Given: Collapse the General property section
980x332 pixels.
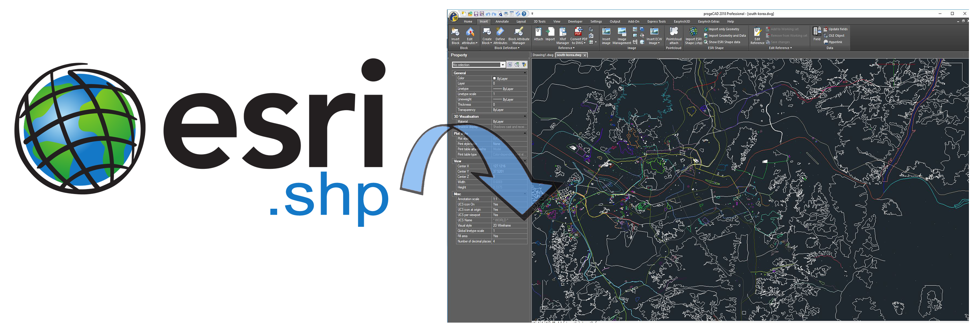Looking at the screenshot, I should pos(525,73).
